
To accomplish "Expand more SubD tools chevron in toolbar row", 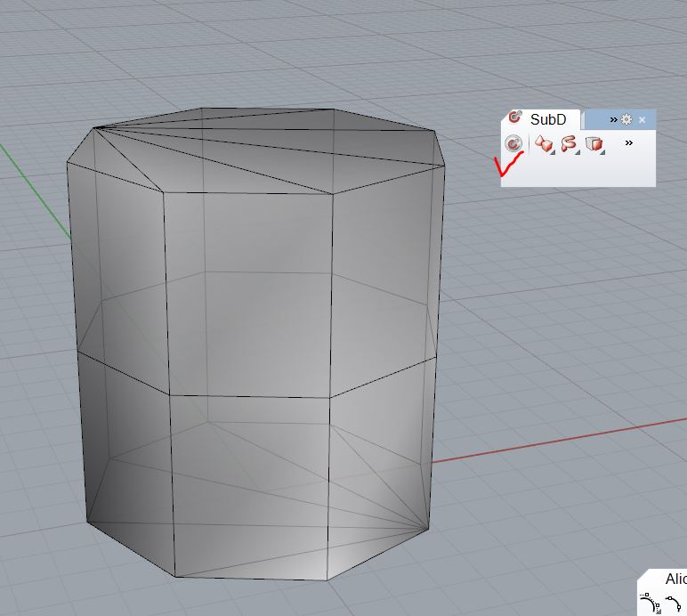I will [x=629, y=142].
